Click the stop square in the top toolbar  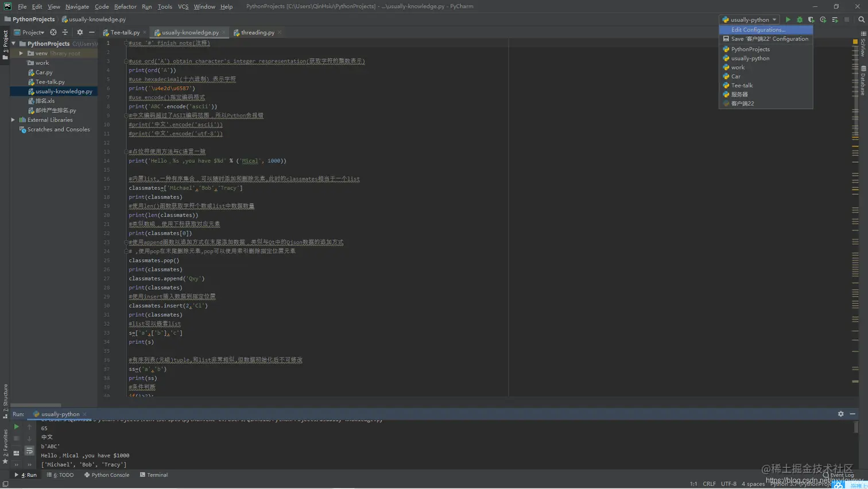tap(847, 20)
